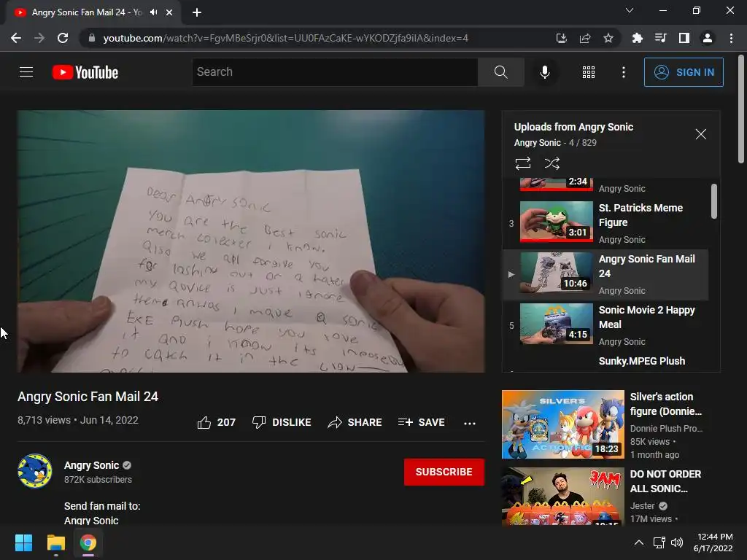The width and height of the screenshot is (747, 560).
Task: Toggle playlist loop button
Action: [523, 163]
